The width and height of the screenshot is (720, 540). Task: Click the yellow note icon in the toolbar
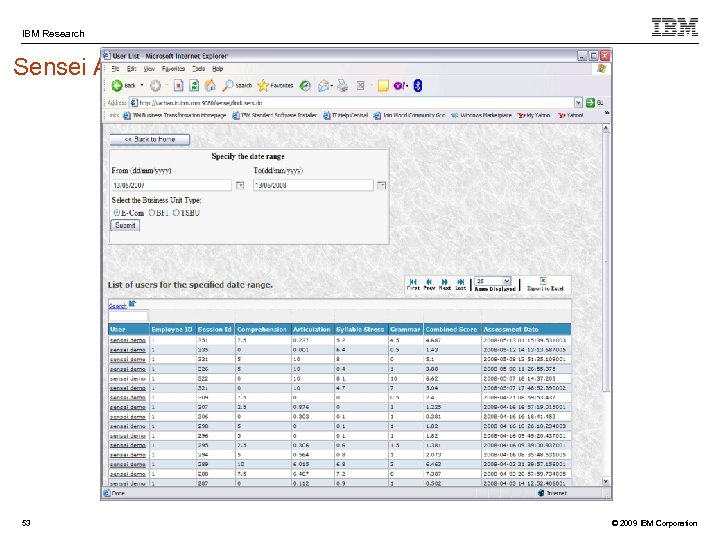(x=383, y=86)
